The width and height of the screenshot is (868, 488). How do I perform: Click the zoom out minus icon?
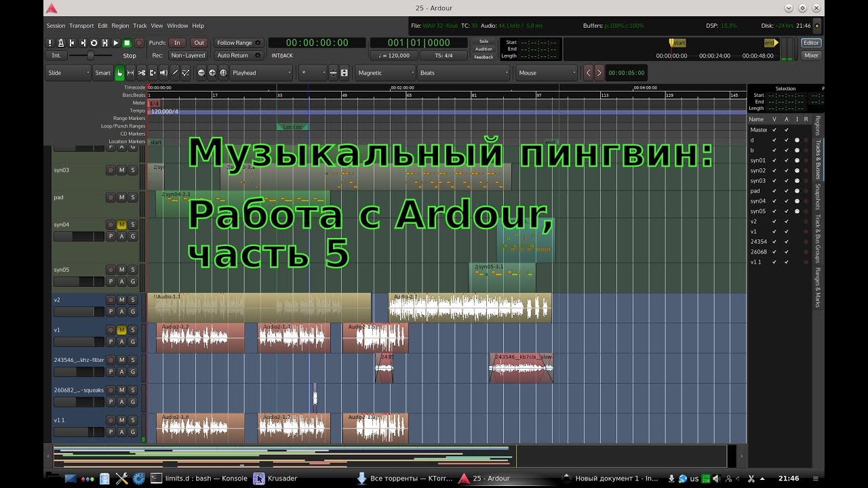[x=201, y=73]
